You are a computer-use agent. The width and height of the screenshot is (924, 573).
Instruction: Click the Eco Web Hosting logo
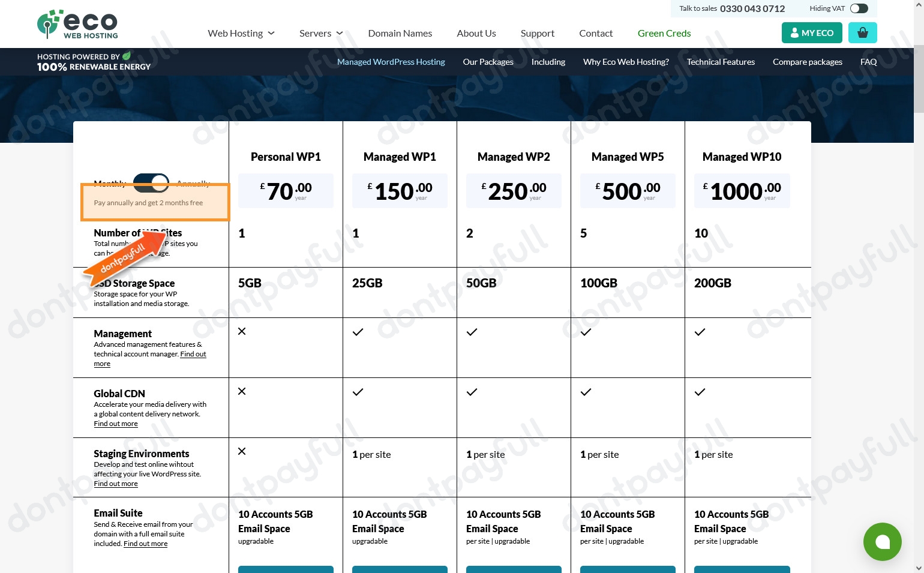[x=77, y=25]
